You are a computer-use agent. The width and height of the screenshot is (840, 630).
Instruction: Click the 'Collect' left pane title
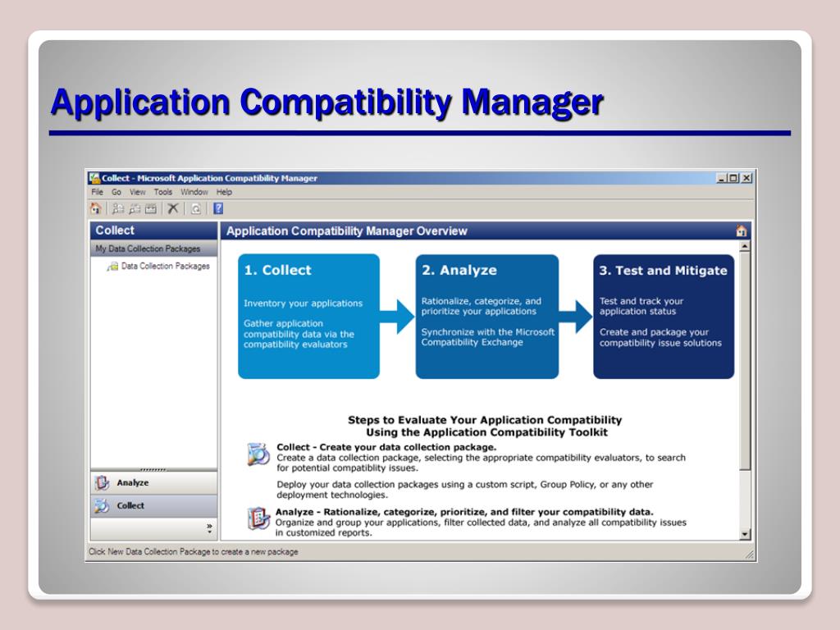coord(115,231)
